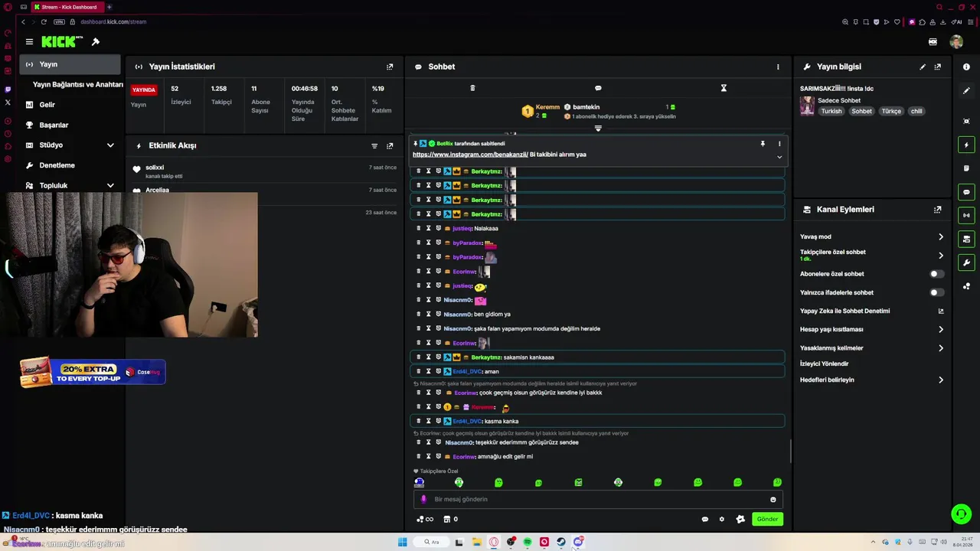
Task: Click the info icon in right sidebar
Action: pyautogui.click(x=966, y=67)
